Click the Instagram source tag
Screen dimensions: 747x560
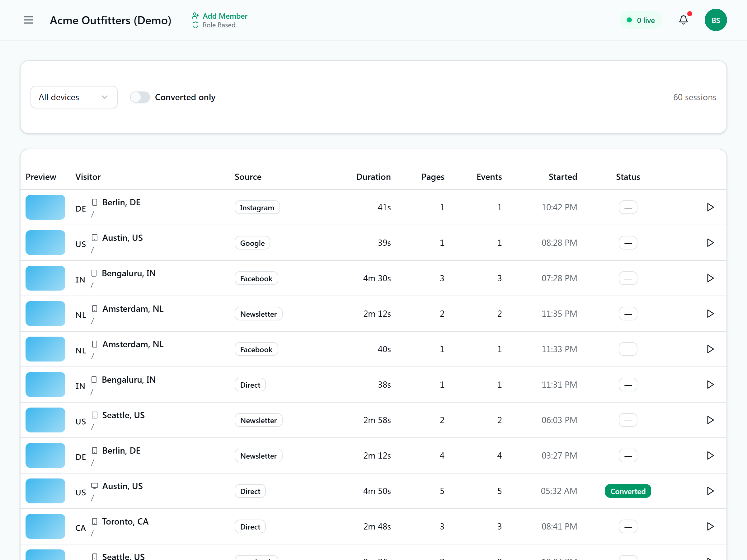257,207
